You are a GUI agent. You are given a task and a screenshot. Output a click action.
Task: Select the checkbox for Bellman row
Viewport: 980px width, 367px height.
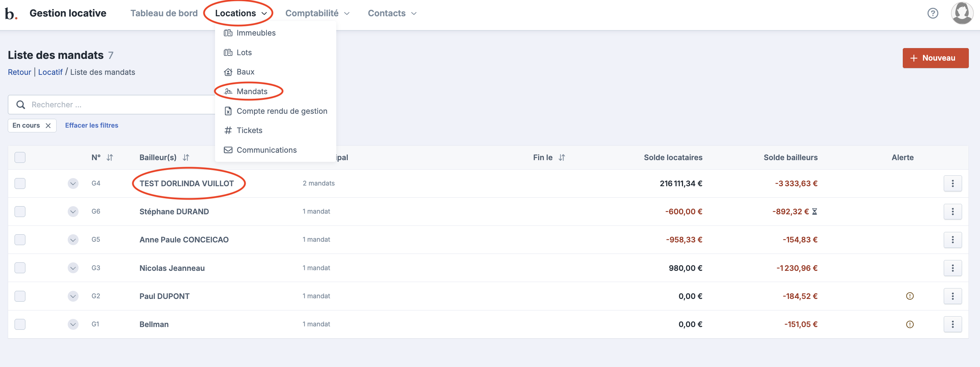click(20, 324)
